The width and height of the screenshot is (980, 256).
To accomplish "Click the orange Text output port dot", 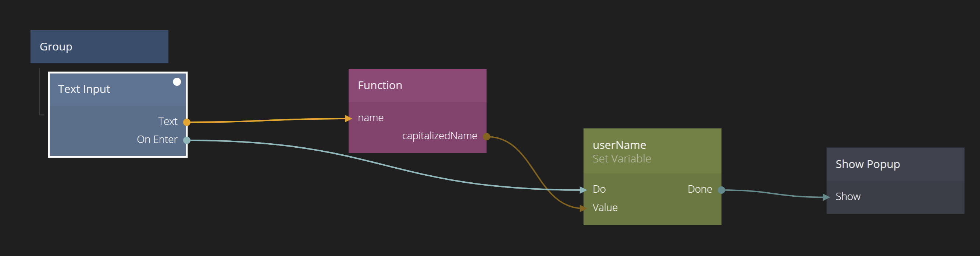I will tap(187, 122).
